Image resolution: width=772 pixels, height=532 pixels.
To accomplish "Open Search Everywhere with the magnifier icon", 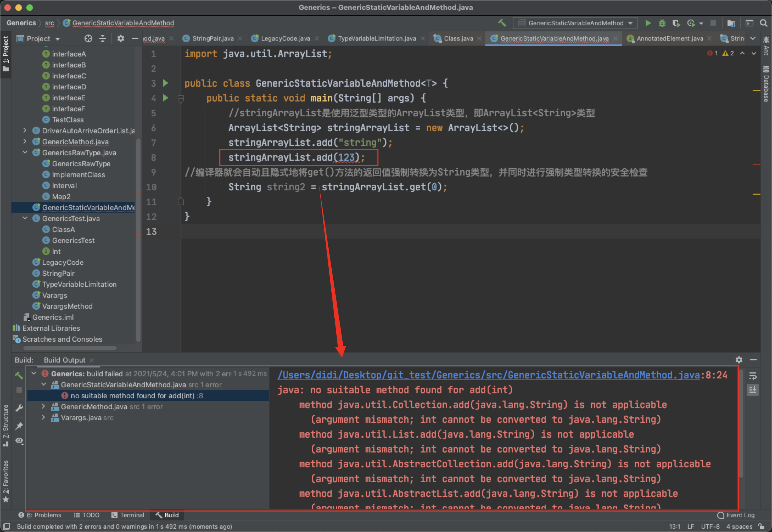I will tap(764, 23).
